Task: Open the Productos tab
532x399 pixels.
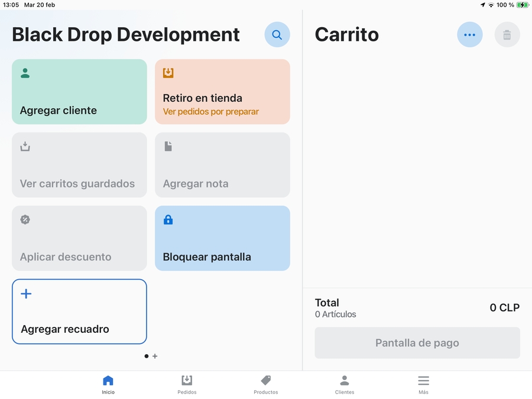Action: 266,384
